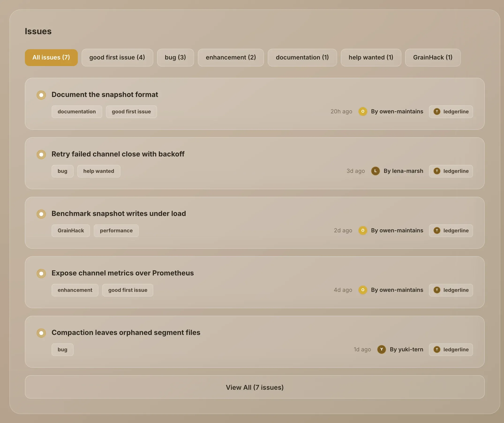Select the All issues (7) tab
Screen dimensions: 504x423
51,58
